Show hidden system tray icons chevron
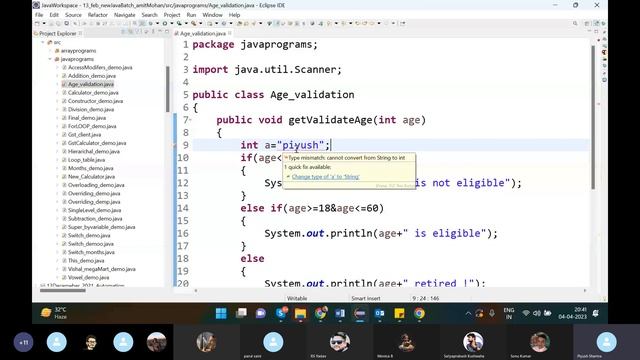 tap(468, 313)
